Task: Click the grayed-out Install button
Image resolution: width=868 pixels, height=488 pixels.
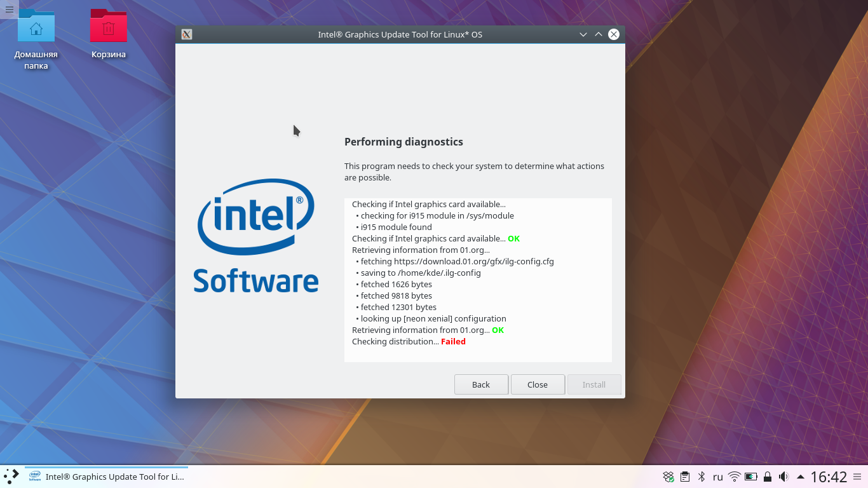Action: pos(594,384)
